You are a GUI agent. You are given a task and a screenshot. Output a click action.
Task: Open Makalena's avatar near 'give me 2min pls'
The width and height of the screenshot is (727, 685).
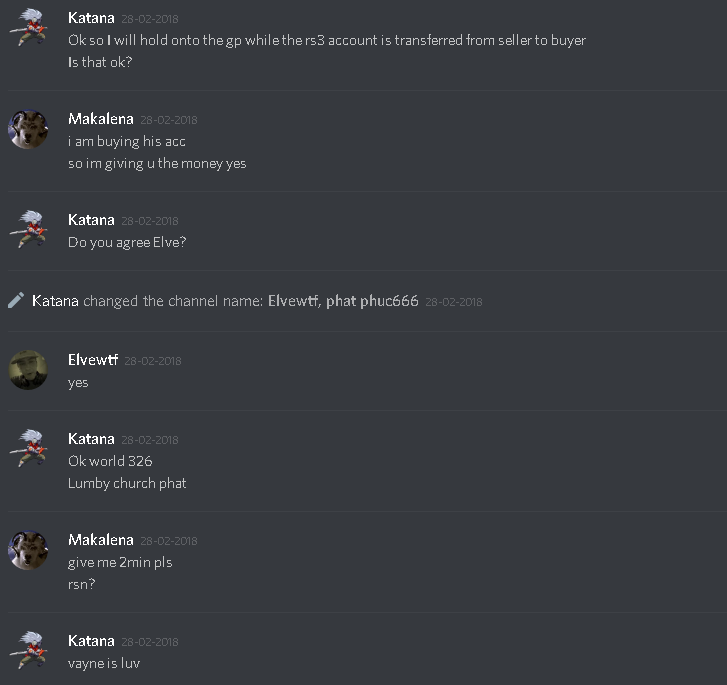[28, 550]
